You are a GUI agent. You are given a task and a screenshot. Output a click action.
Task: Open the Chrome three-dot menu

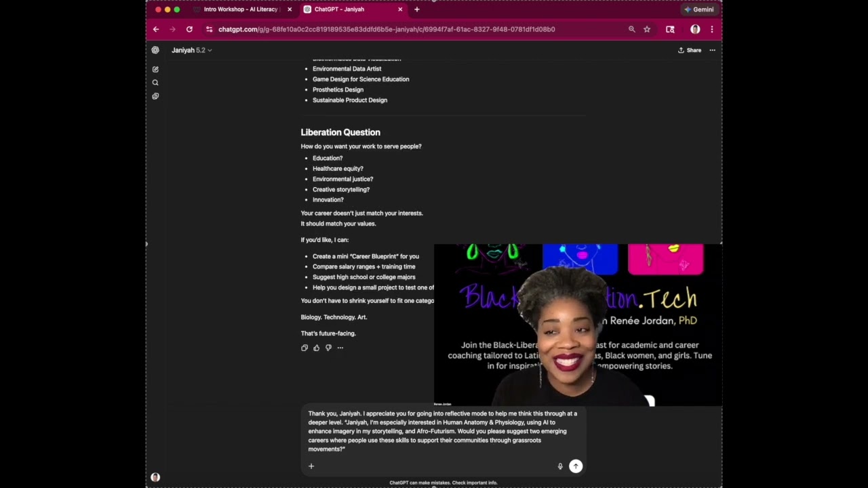point(711,29)
